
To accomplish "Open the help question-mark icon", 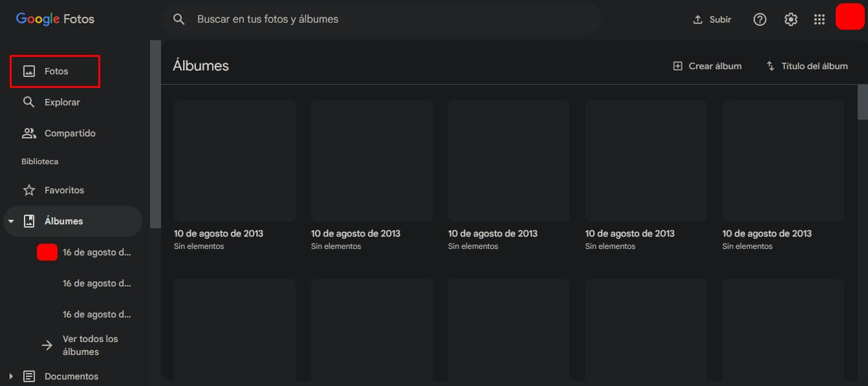I will pyautogui.click(x=760, y=19).
